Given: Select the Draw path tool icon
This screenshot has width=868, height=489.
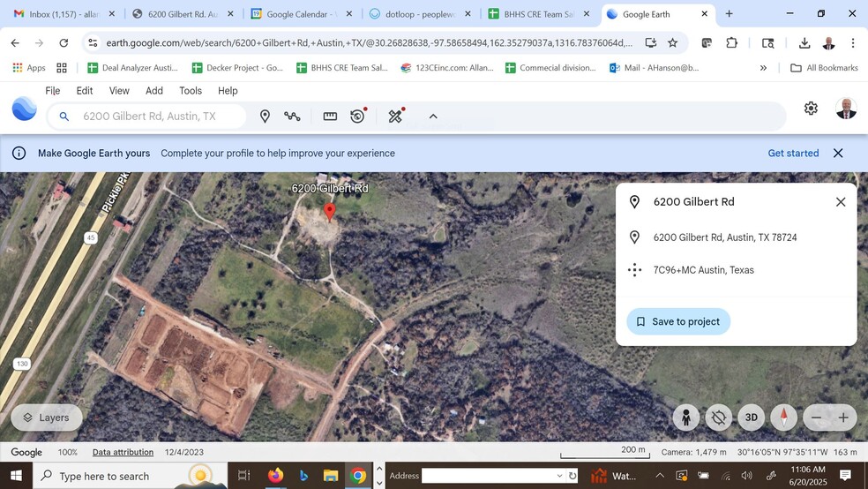Looking at the screenshot, I should [292, 117].
